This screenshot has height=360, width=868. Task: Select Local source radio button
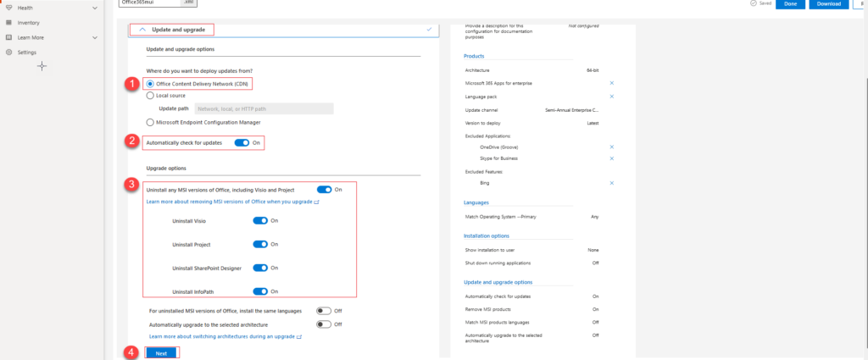tap(150, 96)
